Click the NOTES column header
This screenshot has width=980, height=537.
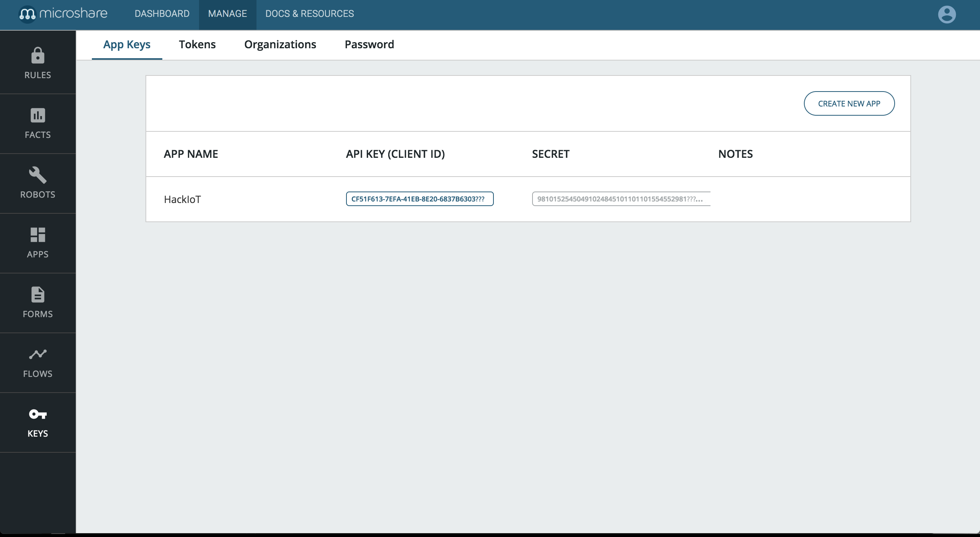click(735, 154)
